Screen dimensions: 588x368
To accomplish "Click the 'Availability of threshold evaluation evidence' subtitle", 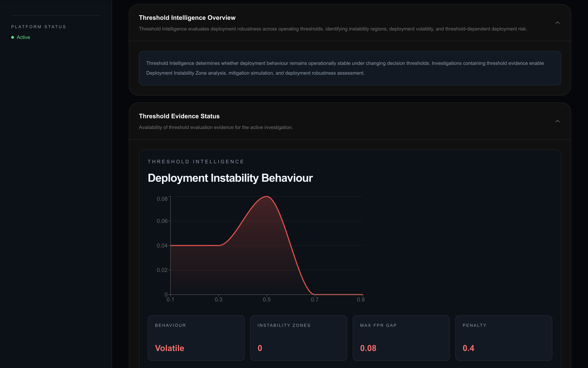I will point(216,127).
